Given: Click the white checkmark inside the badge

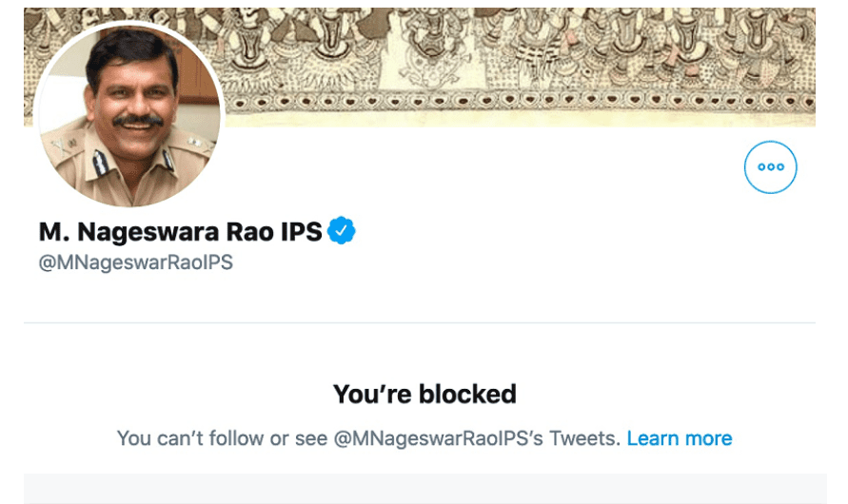Looking at the screenshot, I should click(342, 231).
